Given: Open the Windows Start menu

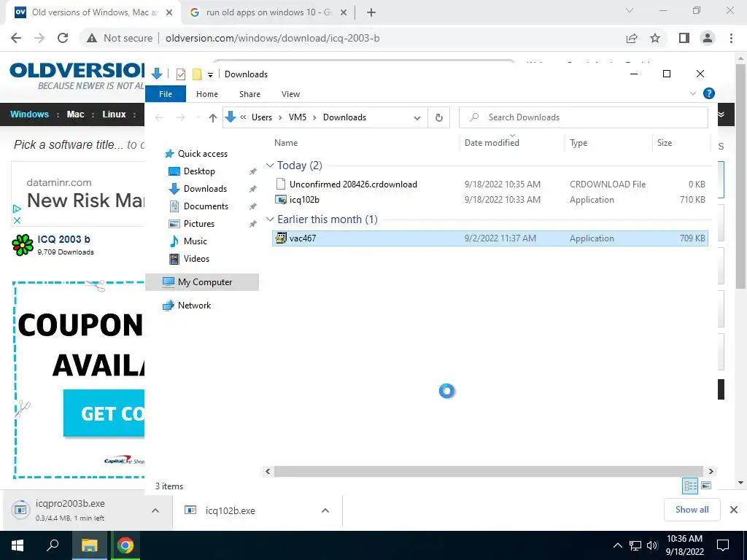Looking at the screenshot, I should pos(18,545).
